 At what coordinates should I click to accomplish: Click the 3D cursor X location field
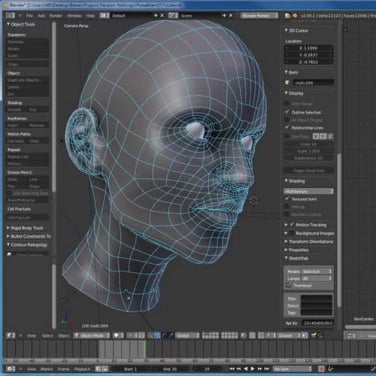point(309,48)
